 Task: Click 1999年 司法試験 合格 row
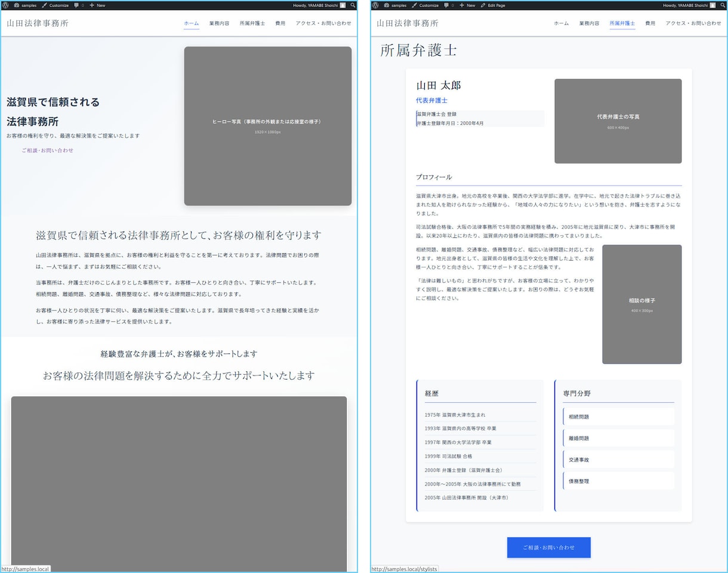click(x=480, y=456)
